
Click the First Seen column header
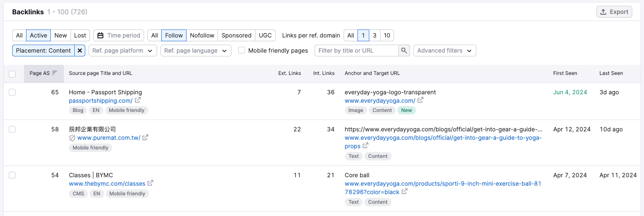565,73
